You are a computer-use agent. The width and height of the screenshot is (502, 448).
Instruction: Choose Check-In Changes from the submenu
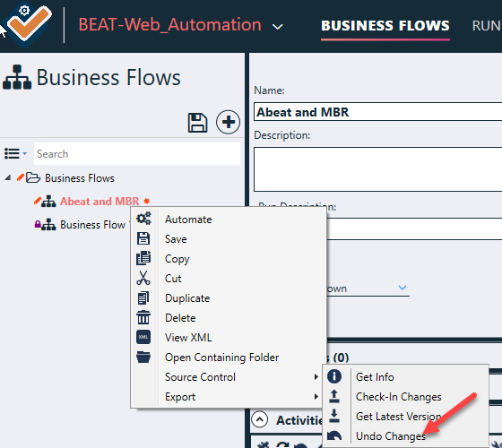(x=398, y=397)
